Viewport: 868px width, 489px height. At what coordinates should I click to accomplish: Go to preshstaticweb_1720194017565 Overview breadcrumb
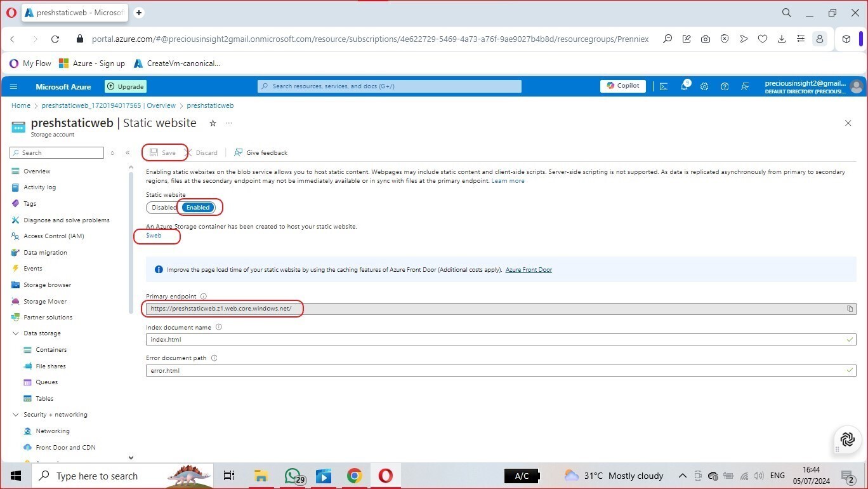tap(109, 105)
